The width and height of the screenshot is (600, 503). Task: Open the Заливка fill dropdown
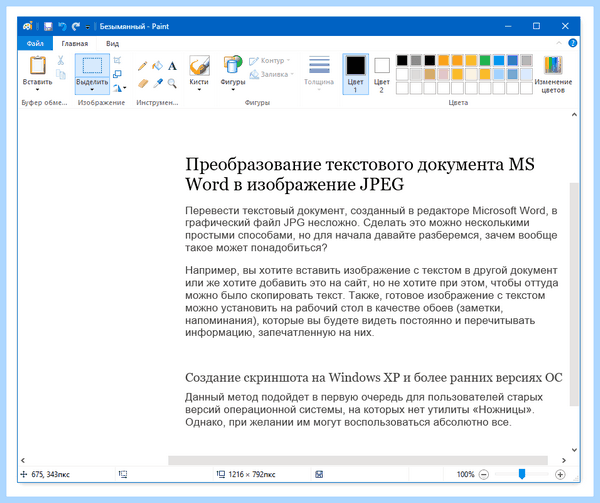point(272,74)
